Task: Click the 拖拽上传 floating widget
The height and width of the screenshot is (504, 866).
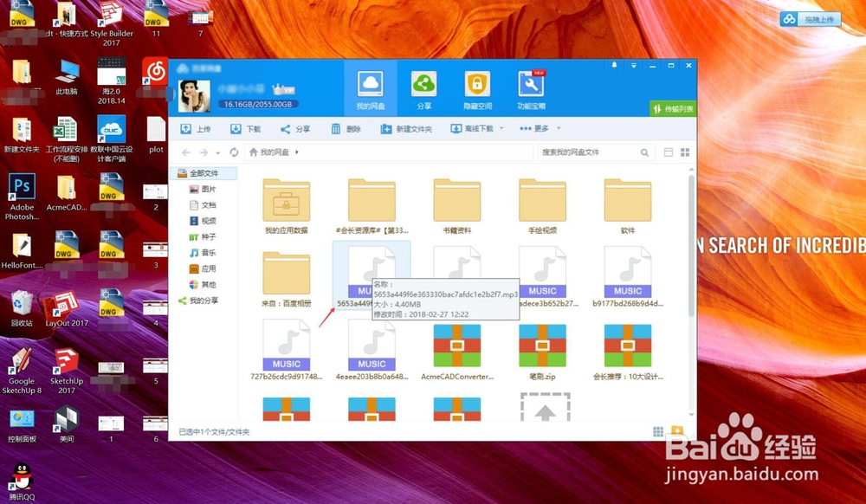Action: click(811, 19)
